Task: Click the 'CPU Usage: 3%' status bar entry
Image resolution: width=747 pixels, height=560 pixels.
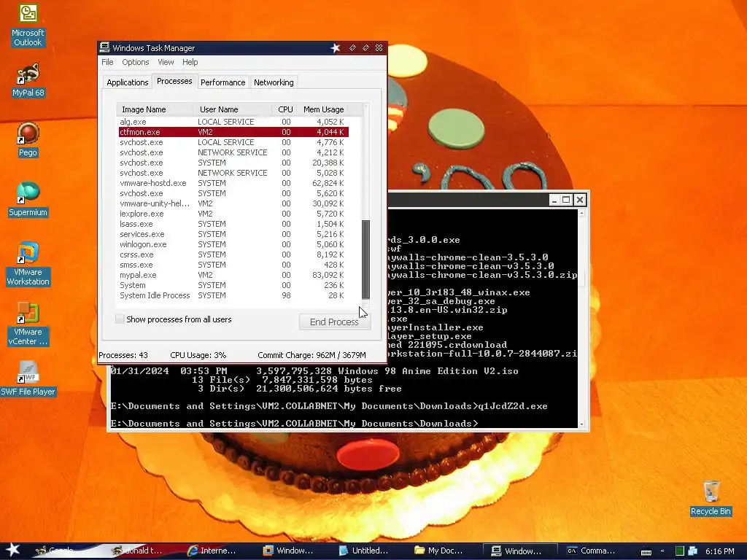Action: pos(198,355)
